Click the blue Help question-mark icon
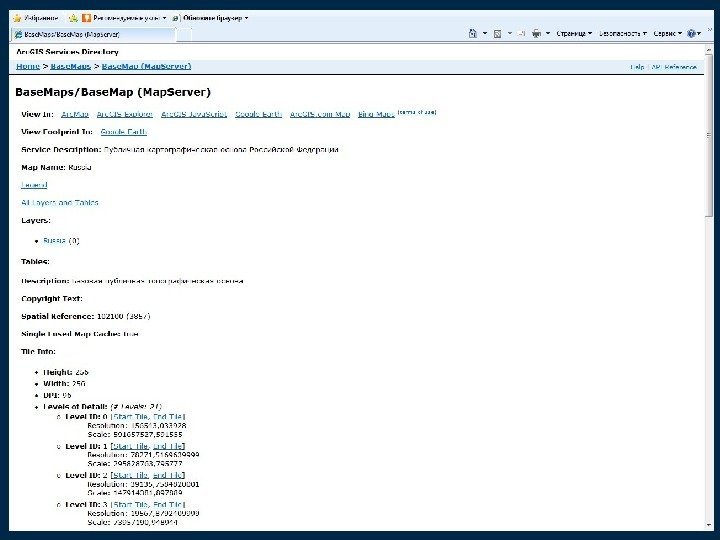The width and height of the screenshot is (720, 540). point(693,33)
